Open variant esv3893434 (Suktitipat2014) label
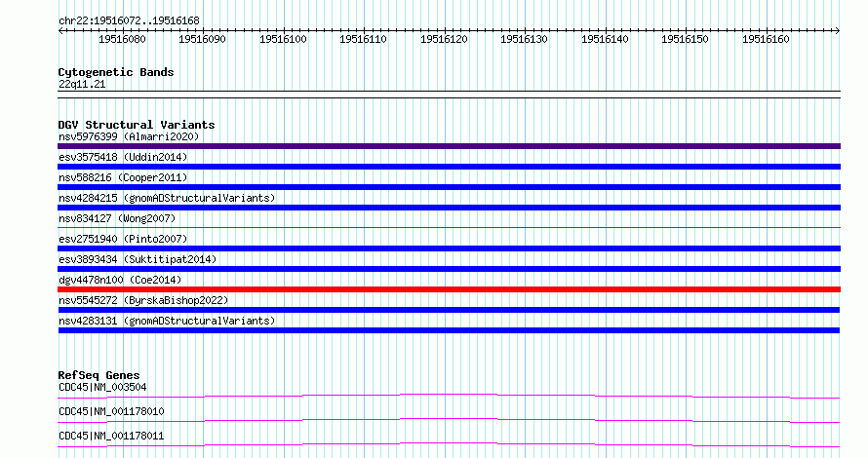This screenshot has width=868, height=458. 138,259
